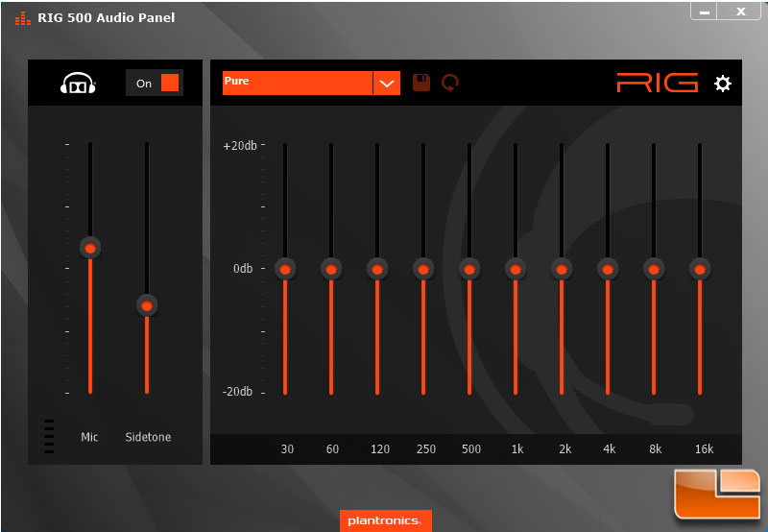768x532 pixels.
Task: Click the 250 frequency label
Action: point(425,449)
